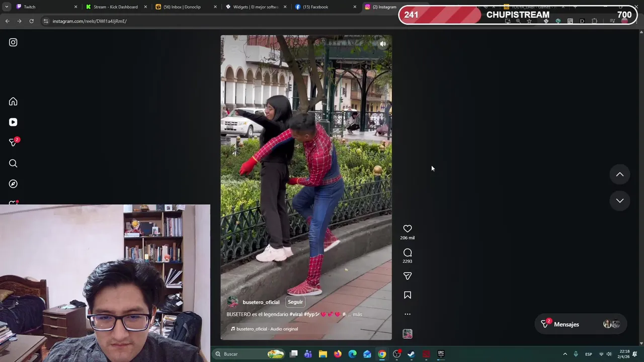The width and height of the screenshot is (644, 362).
Task: Open File Explorer from taskbar
Action: coord(323,354)
